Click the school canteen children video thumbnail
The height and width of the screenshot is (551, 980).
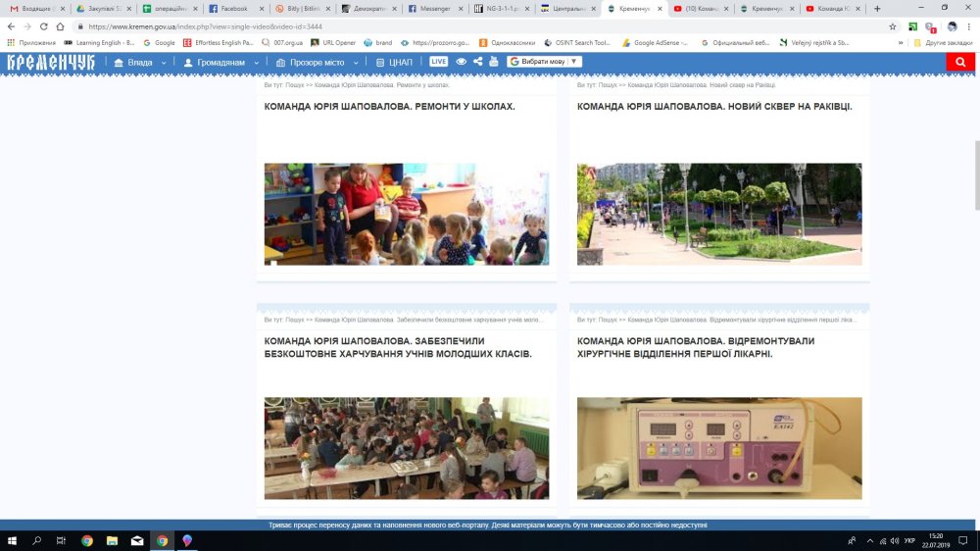click(x=406, y=448)
